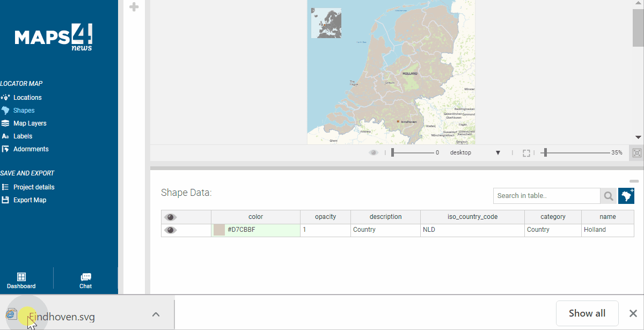Click the color column header
The image size is (644, 330).
click(x=255, y=217)
